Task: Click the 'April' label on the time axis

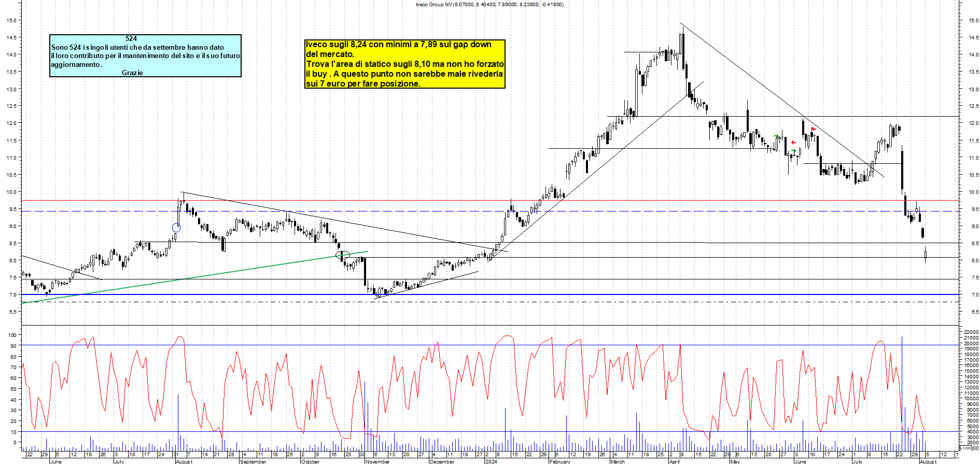Action: pyautogui.click(x=674, y=461)
